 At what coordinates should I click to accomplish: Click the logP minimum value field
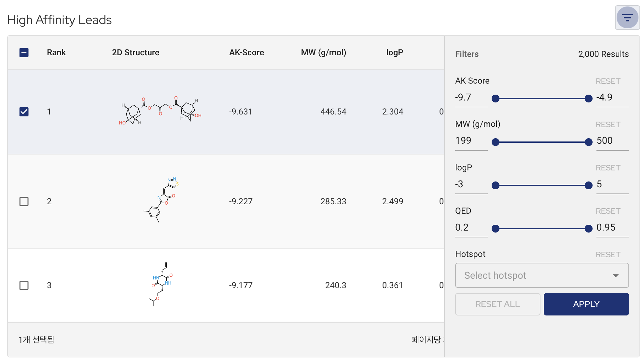[471, 184]
